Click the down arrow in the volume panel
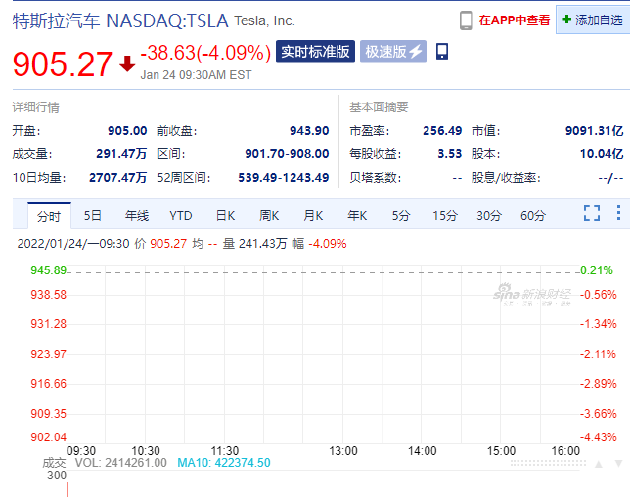The height and width of the screenshot is (497, 630). 618,464
